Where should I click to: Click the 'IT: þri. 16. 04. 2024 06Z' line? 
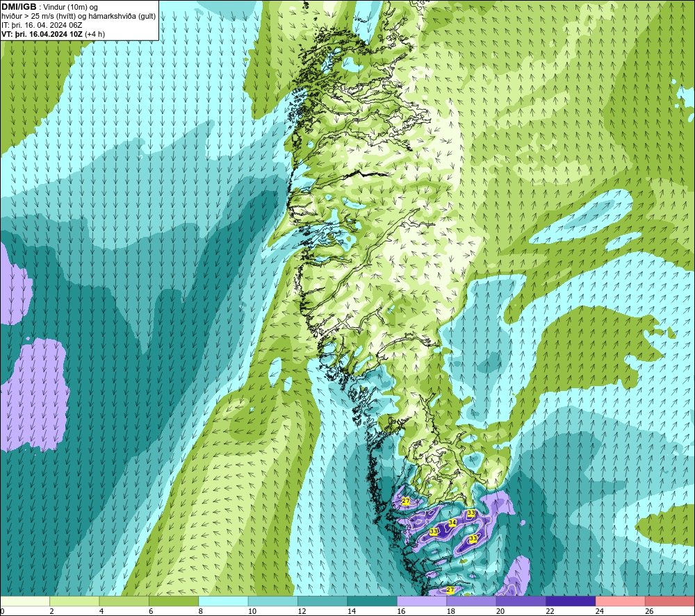click(42, 25)
